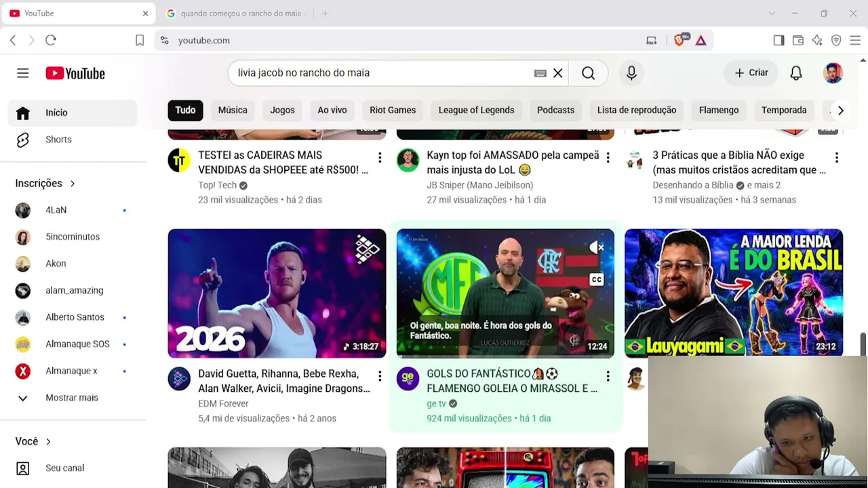The height and width of the screenshot is (488, 868).
Task: Unmute the Gols do Fantástico preview
Action: (x=596, y=248)
